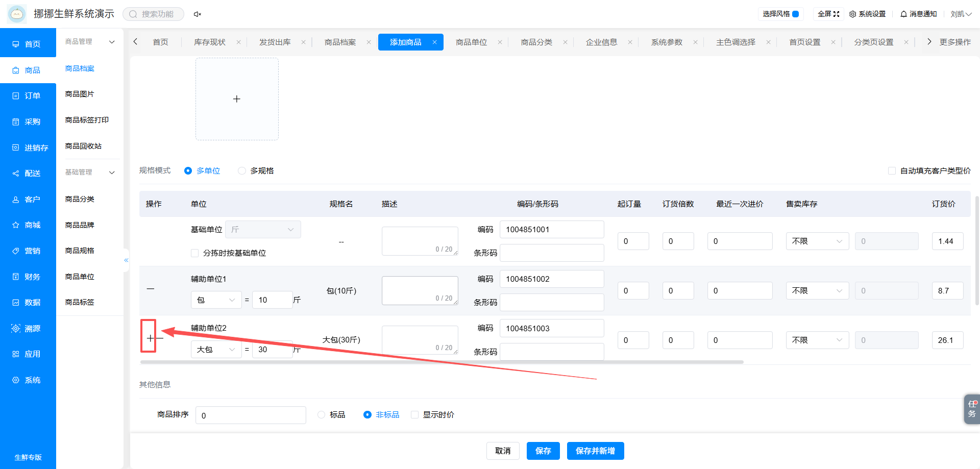Screen dimensions: 980x469
Task: Open the 商城 mall sidebar icon
Action: [16, 225]
